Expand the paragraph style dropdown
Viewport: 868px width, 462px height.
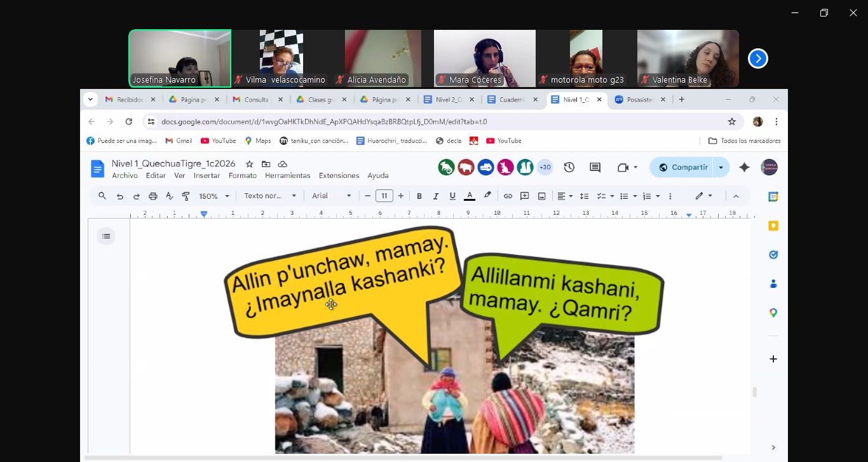(270, 196)
